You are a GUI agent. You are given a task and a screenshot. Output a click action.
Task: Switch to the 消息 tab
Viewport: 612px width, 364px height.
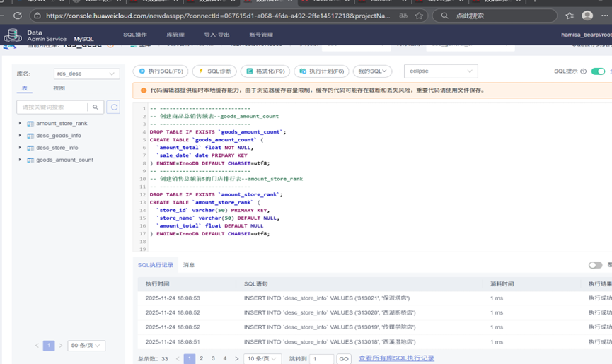[189, 265]
